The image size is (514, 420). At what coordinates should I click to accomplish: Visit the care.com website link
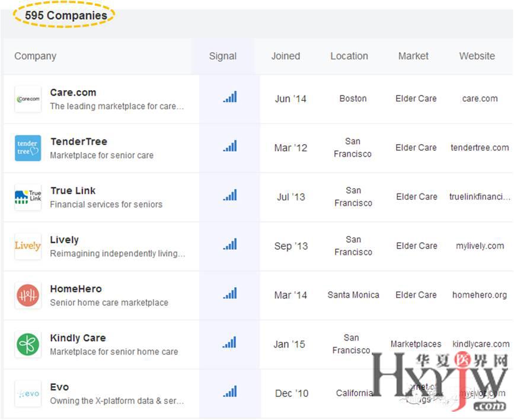480,98
